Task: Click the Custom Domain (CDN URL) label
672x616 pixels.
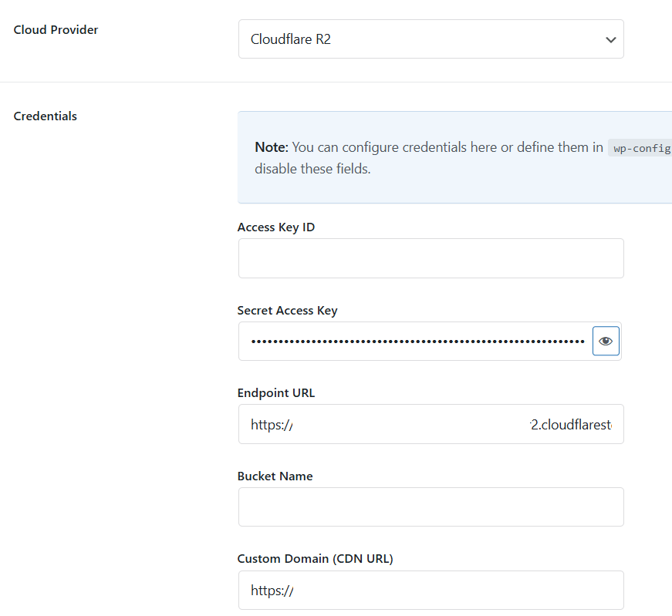Action: pyautogui.click(x=315, y=559)
